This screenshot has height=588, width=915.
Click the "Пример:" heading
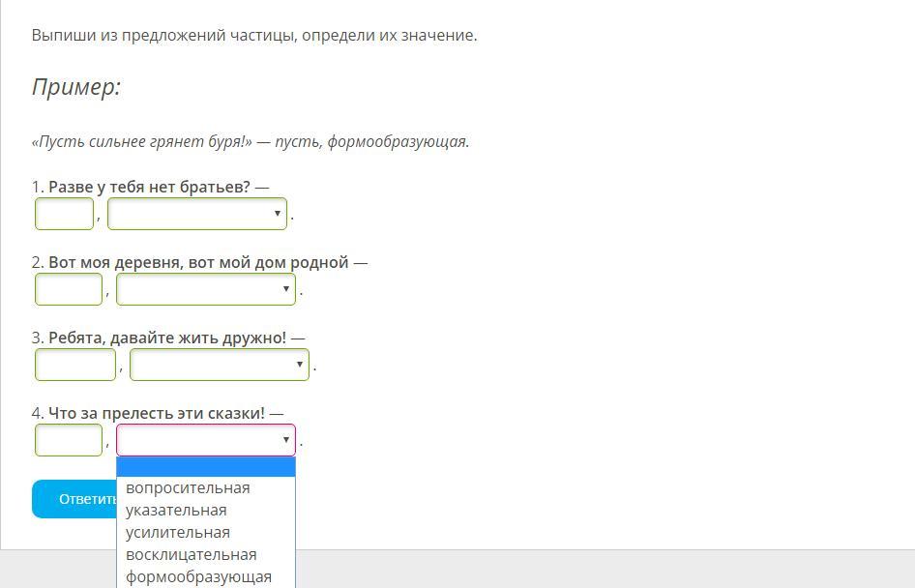pos(76,87)
